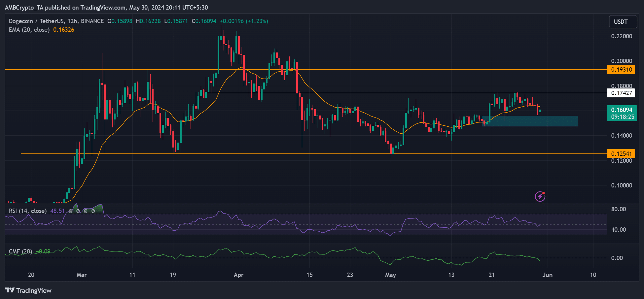Image resolution: width=644 pixels, height=299 pixels.
Task: Click the date label 19 on time axis
Action: pyautogui.click(x=173, y=275)
